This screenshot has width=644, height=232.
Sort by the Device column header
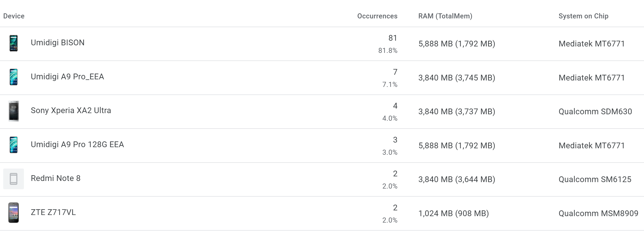click(14, 16)
